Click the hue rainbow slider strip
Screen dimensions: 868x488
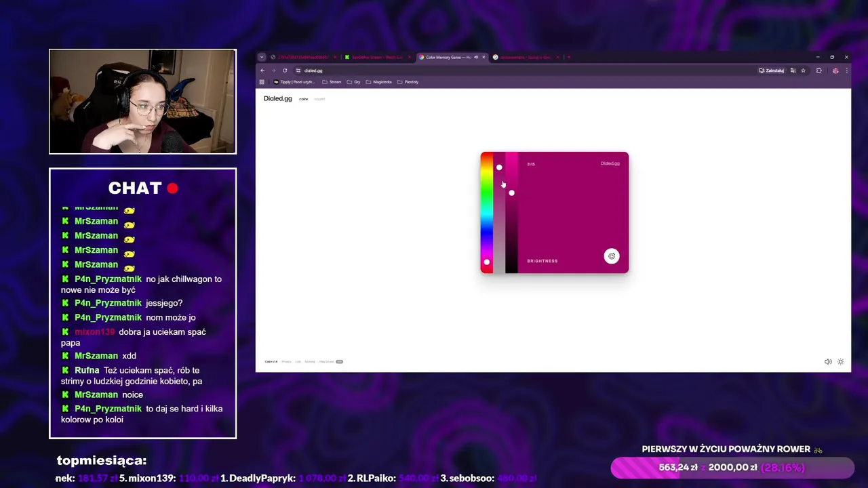click(x=486, y=213)
